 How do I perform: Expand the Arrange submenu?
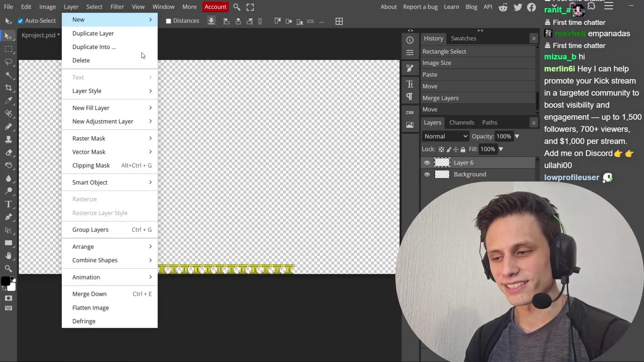[x=110, y=247]
